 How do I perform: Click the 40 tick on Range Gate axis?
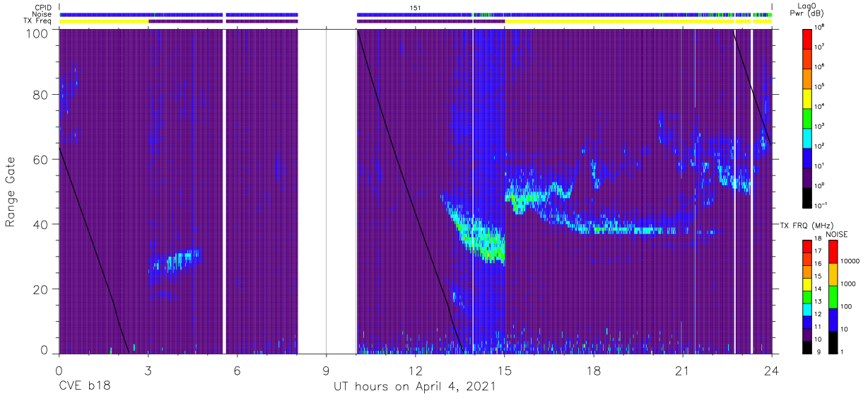pos(41,224)
